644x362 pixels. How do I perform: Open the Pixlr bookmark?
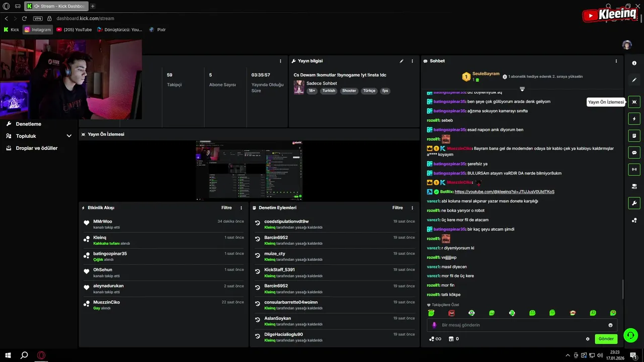coord(157,30)
